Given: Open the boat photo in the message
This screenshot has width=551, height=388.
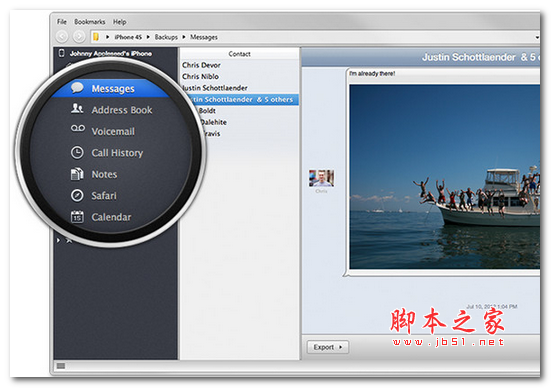Looking at the screenshot, I should (445, 177).
